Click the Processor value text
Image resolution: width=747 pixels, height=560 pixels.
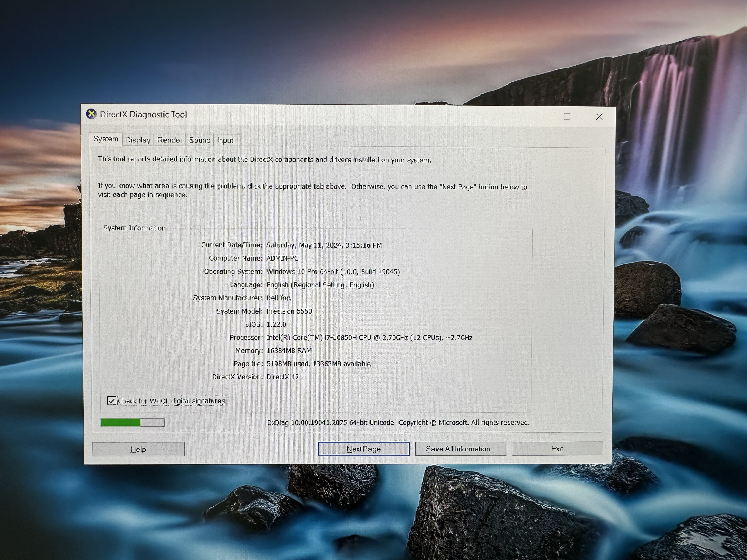pos(369,338)
